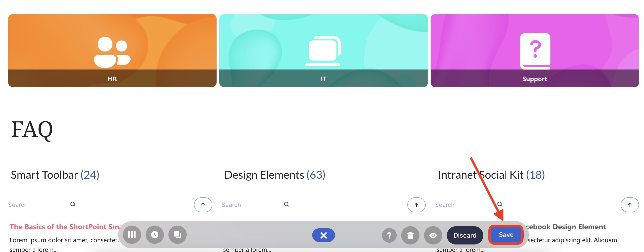Screen dimensions: 644x252
Task: Open the Support tile
Action: (534, 50)
